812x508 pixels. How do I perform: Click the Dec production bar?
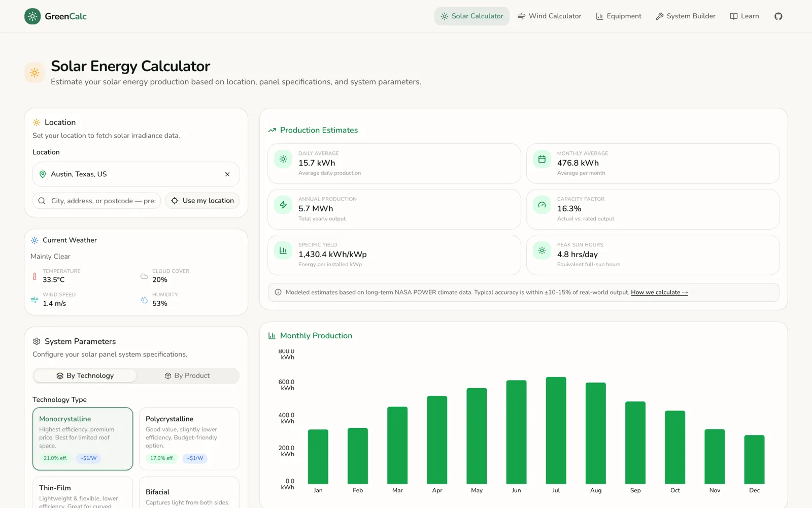(x=754, y=460)
